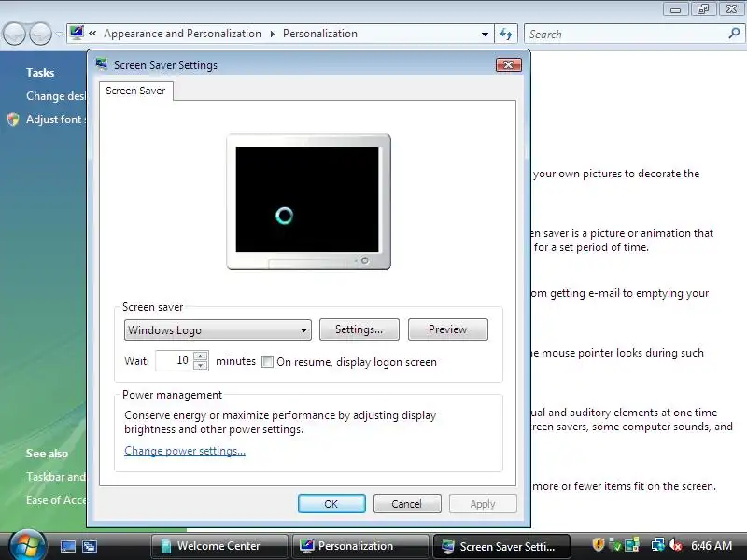This screenshot has width=747, height=560.
Task: Enable On resume, display logon screen
Action: pos(268,362)
